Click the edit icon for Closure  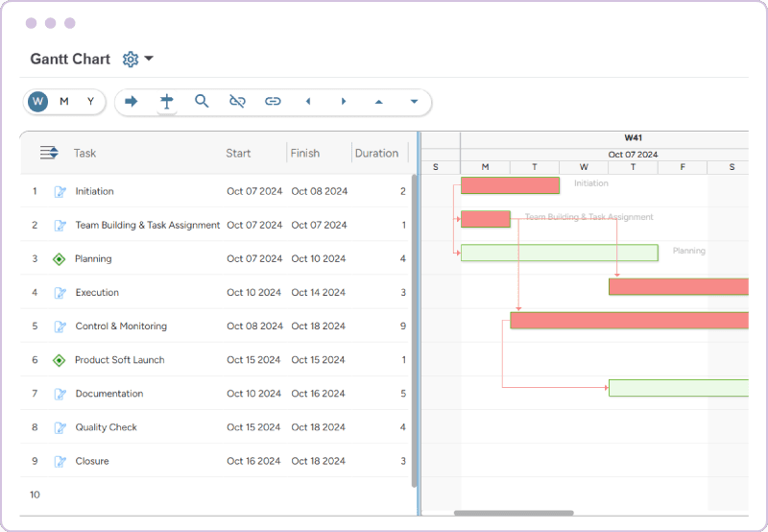click(x=60, y=462)
